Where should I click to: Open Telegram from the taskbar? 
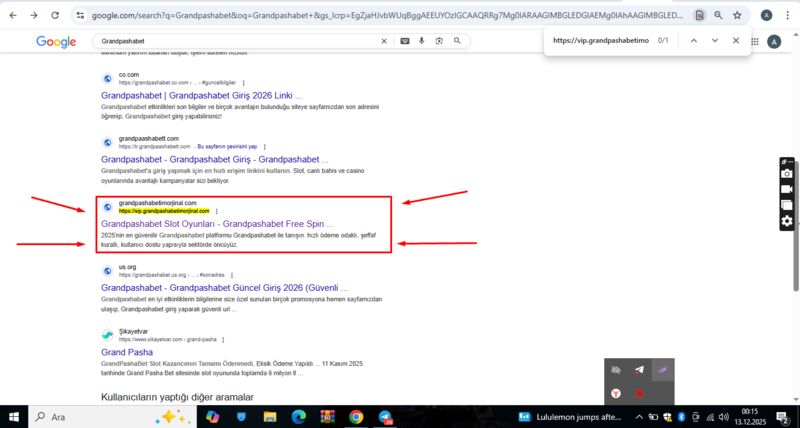[x=385, y=417]
